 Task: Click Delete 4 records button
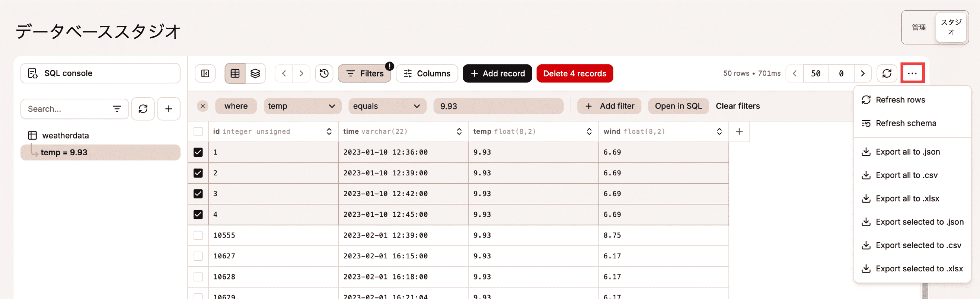pyautogui.click(x=574, y=73)
